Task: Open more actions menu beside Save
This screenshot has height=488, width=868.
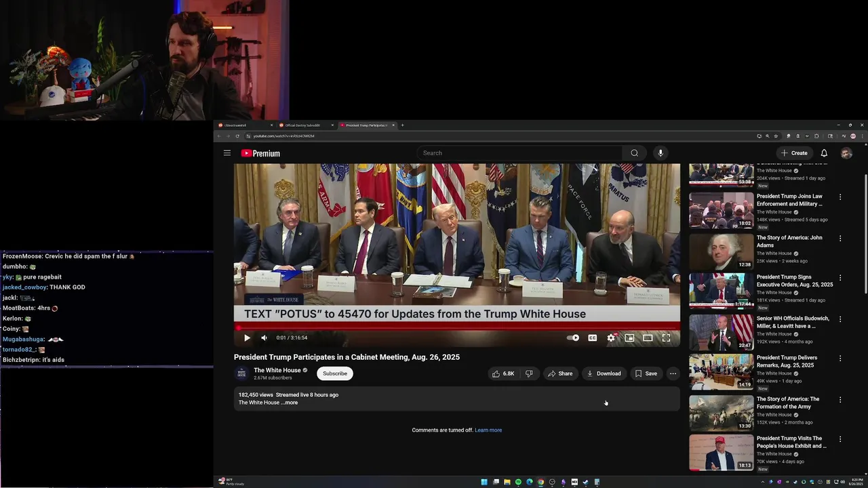Action: coord(673,373)
